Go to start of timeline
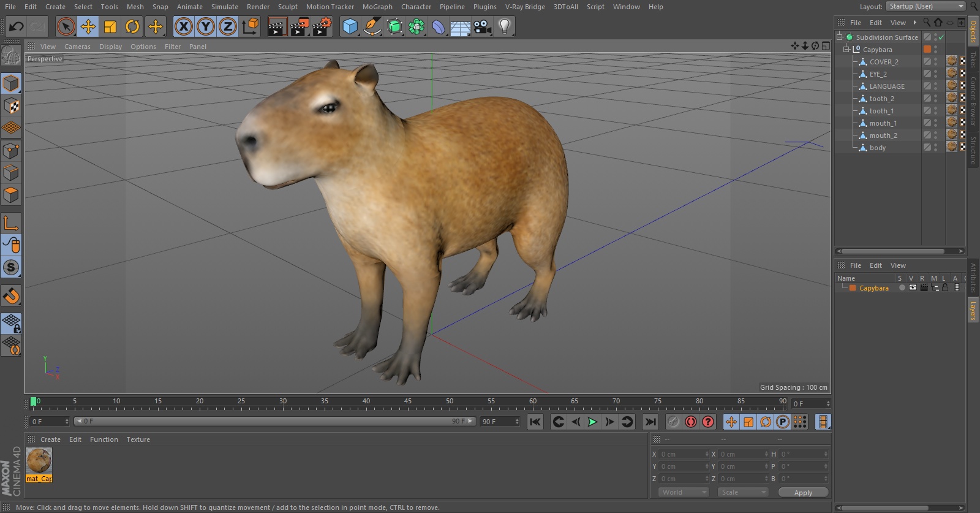This screenshot has height=513, width=980. pos(535,422)
